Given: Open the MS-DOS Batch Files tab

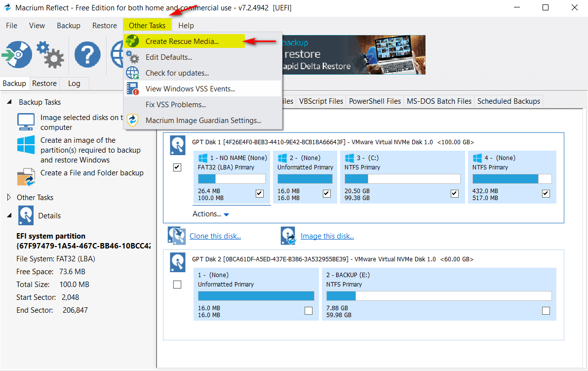Looking at the screenshot, I should pyautogui.click(x=439, y=101).
